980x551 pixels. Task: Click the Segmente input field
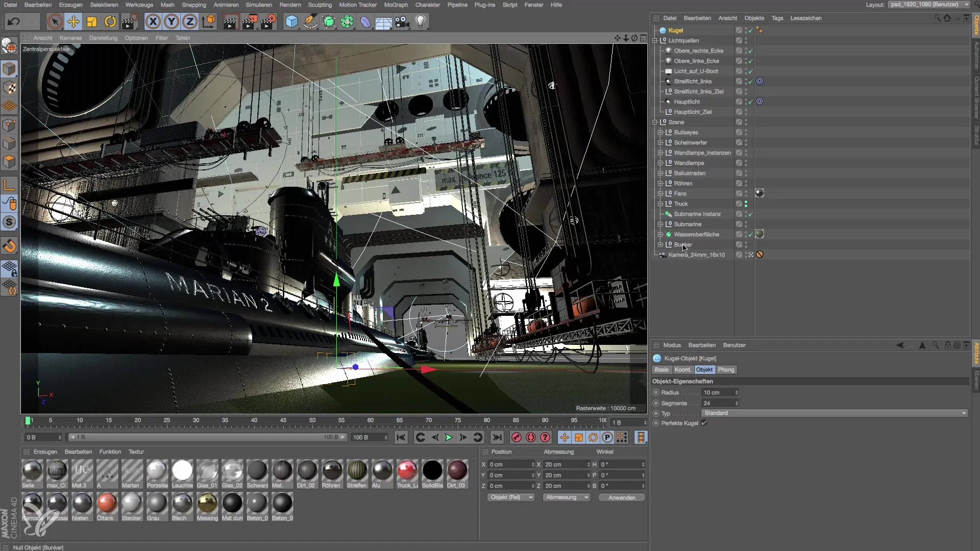(x=720, y=403)
